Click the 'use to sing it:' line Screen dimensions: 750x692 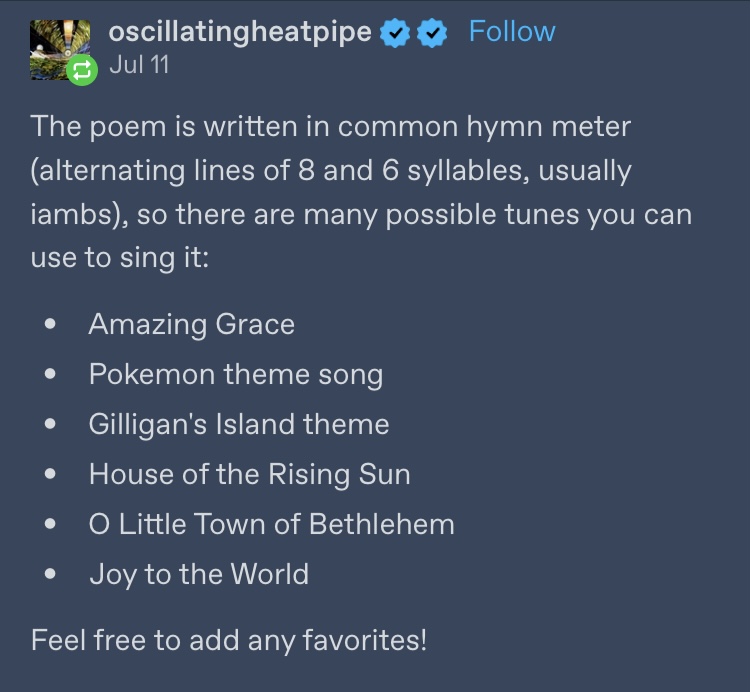[120, 258]
